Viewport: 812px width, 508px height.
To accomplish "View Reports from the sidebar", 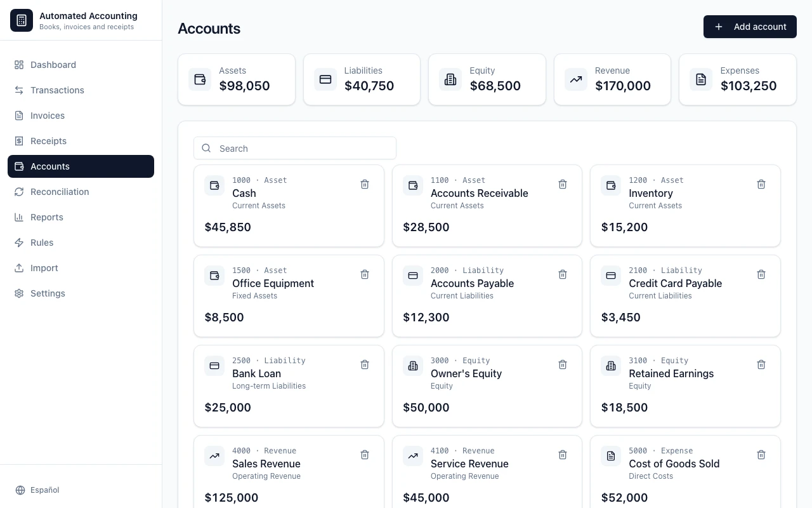I will (81, 217).
